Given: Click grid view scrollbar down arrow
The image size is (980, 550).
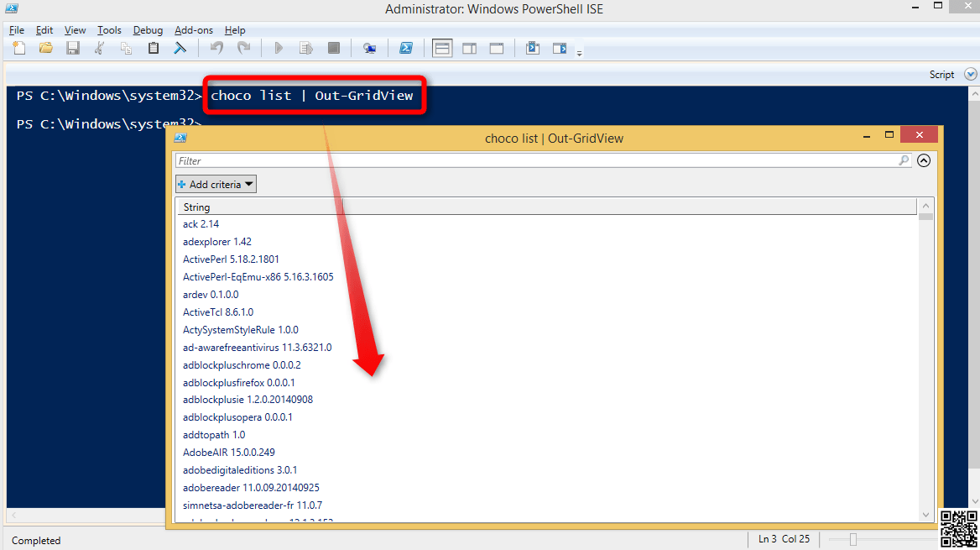Looking at the screenshot, I should [925, 515].
